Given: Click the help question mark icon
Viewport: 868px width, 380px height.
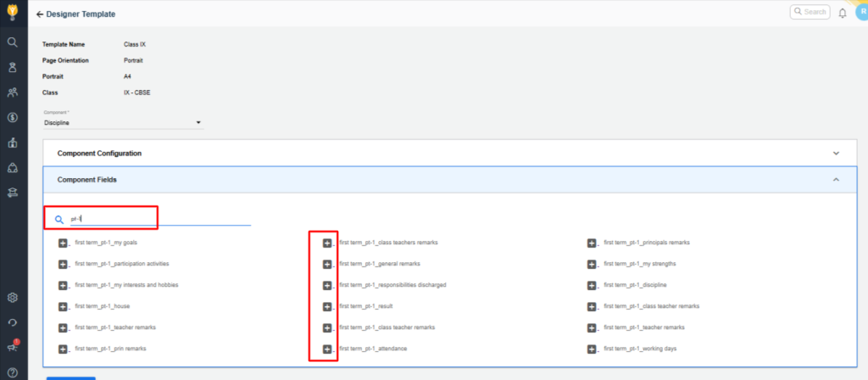Looking at the screenshot, I should [13, 372].
